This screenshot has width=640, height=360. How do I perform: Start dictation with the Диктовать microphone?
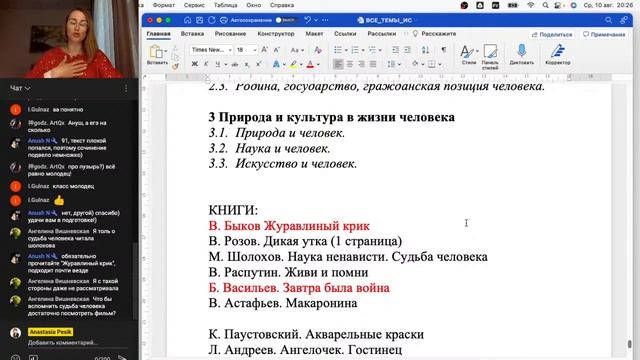point(521,55)
